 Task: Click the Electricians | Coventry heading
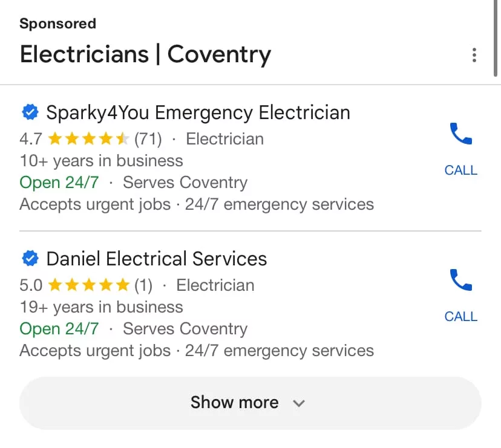tap(145, 54)
